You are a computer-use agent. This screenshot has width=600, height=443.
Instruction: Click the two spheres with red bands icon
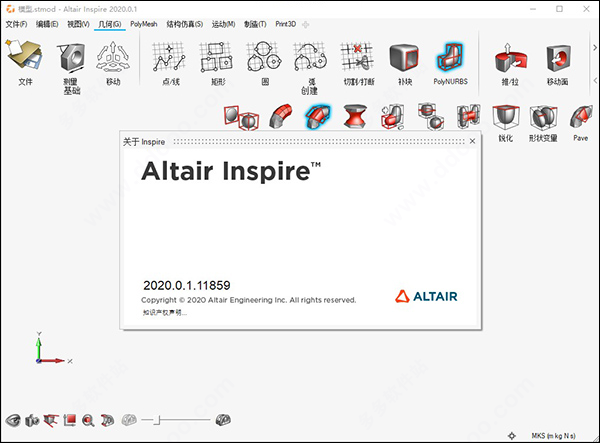point(431,116)
